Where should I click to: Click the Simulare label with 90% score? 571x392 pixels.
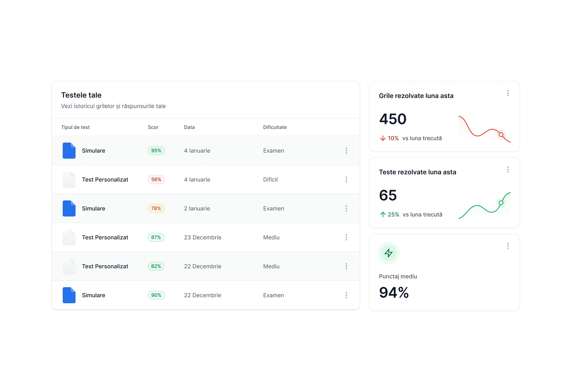(x=94, y=295)
